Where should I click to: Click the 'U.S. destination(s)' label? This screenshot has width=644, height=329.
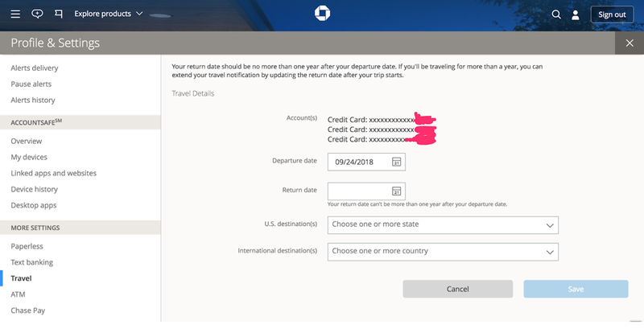tap(291, 224)
